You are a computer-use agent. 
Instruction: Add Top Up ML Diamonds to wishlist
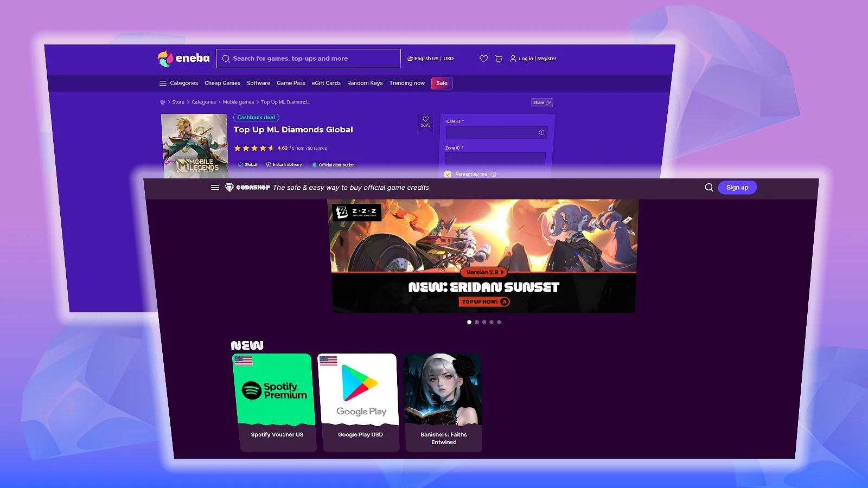click(x=426, y=119)
